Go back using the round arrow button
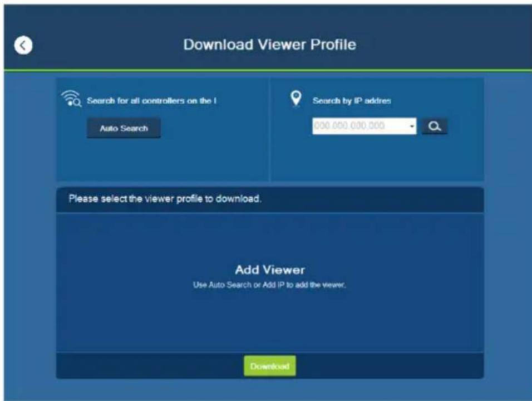Screen dimensions: 532x401 pos(23,45)
